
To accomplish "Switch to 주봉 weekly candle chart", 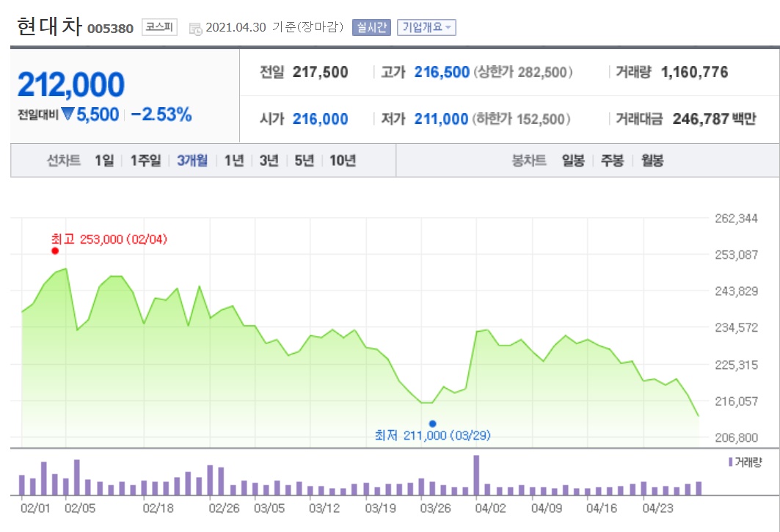I will (x=613, y=160).
